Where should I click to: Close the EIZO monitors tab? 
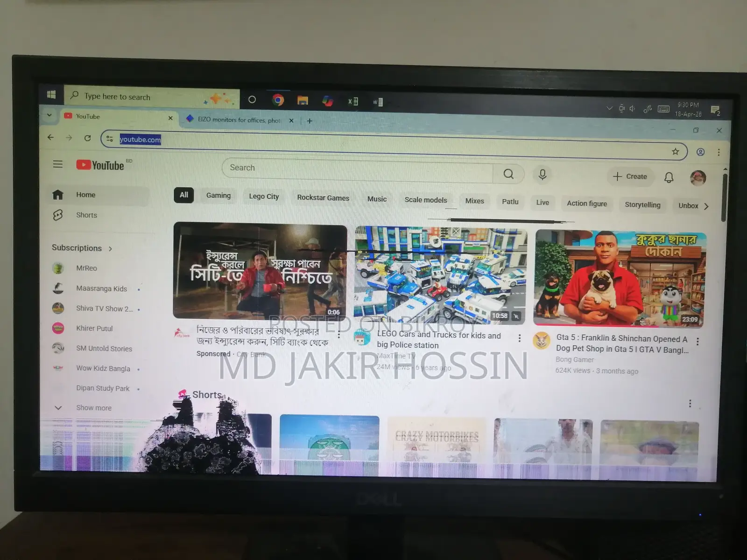point(291,120)
